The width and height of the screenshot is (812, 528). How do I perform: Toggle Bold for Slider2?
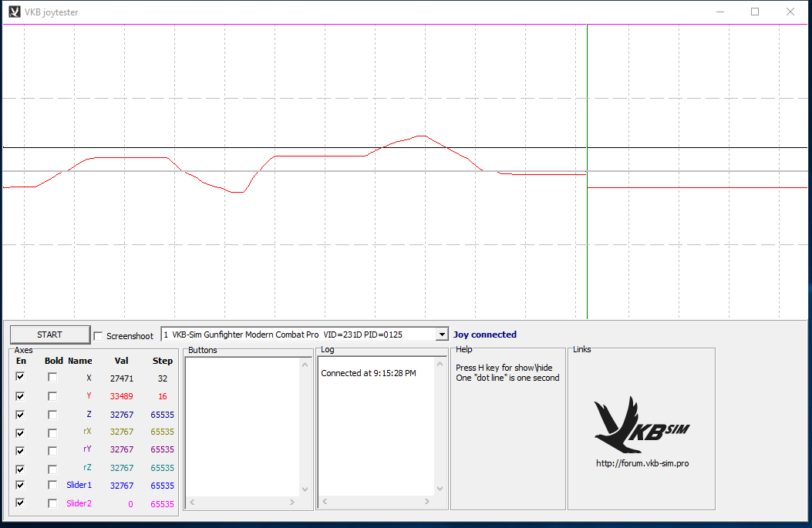[x=52, y=503]
